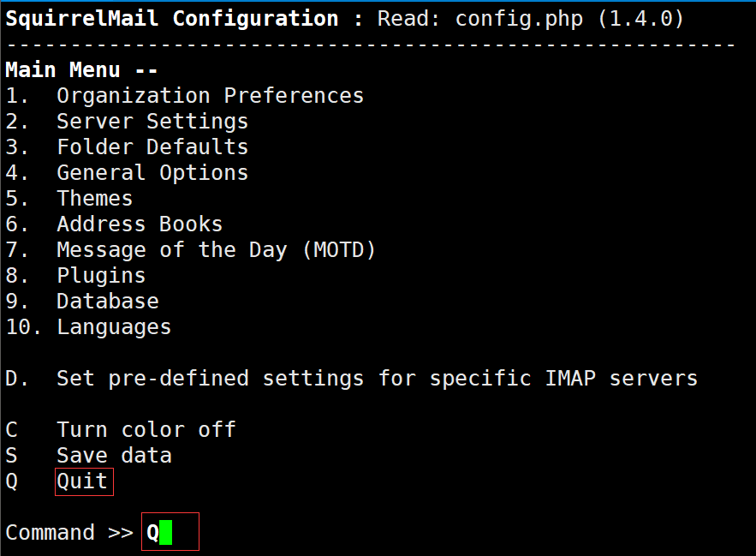
Task: Select Message of the Day (MOTD)
Action: [216, 250]
